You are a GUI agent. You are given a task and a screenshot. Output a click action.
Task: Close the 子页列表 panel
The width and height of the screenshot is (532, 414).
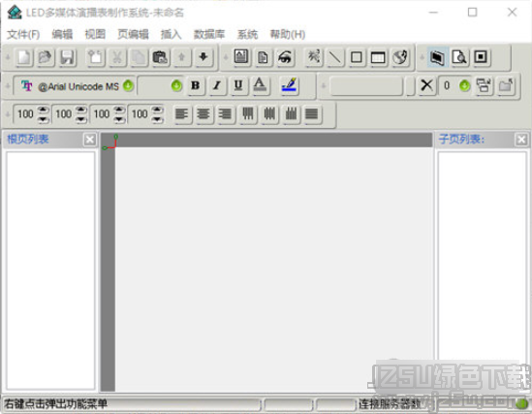[x=521, y=140]
